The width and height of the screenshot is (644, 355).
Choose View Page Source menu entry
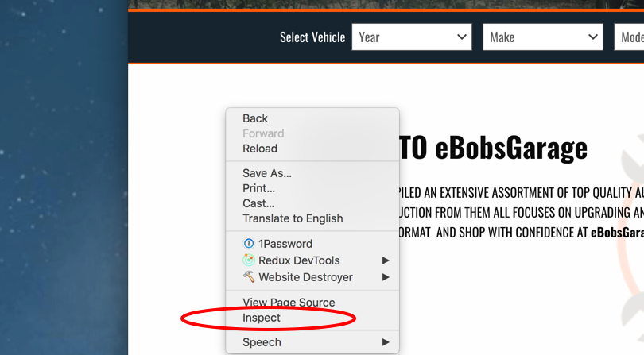312,303
